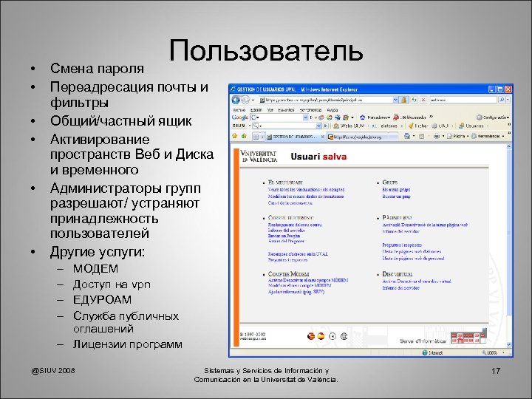Click the round target icon in page footer
532x399 pixels.
(332, 336)
